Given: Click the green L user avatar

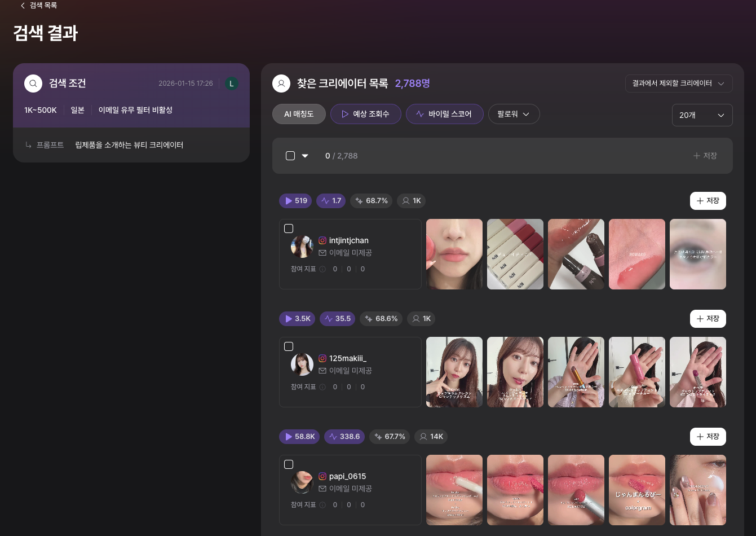Looking at the screenshot, I should (x=231, y=84).
